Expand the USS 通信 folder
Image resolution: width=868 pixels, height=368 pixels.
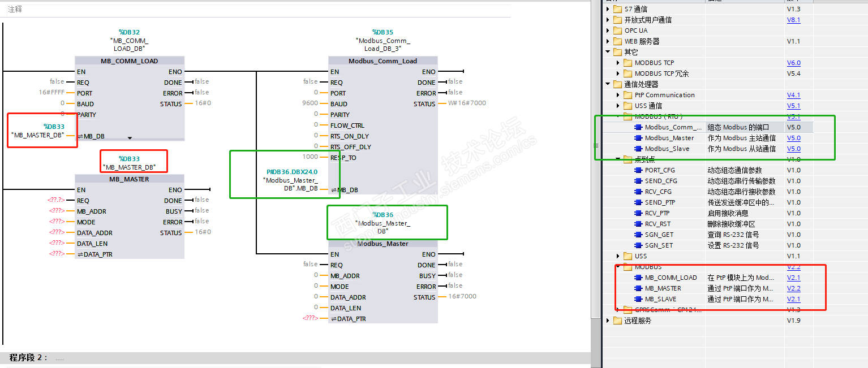(x=618, y=106)
